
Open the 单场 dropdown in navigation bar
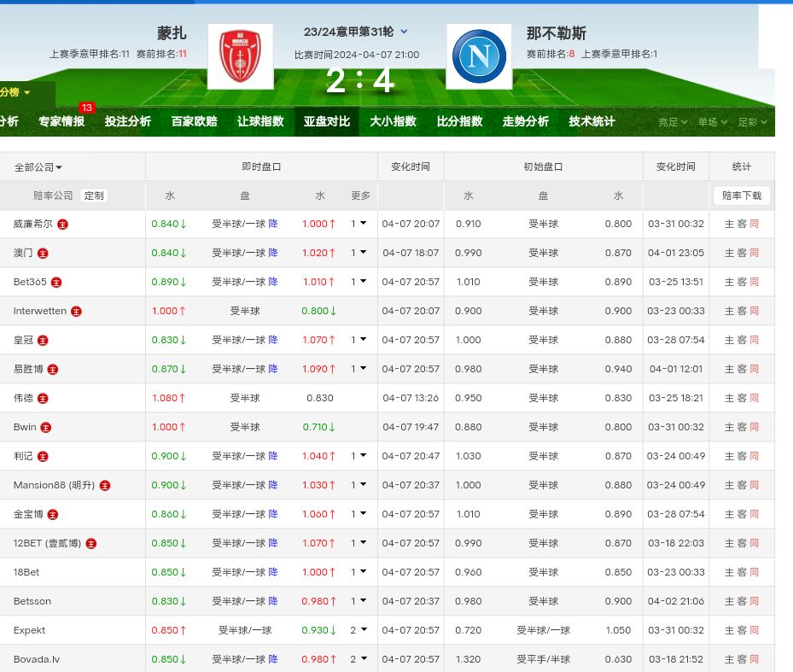pos(712,122)
